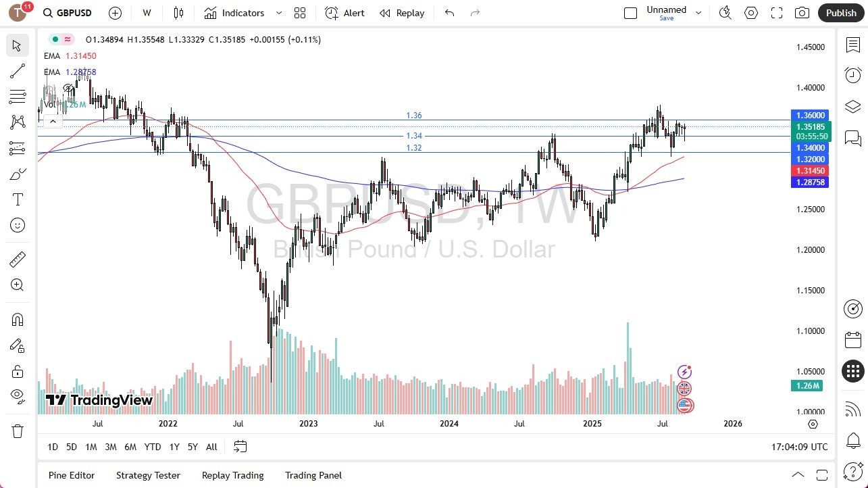Open the measure ruler tool
Screen dimensions: 868x488
pos(18,259)
